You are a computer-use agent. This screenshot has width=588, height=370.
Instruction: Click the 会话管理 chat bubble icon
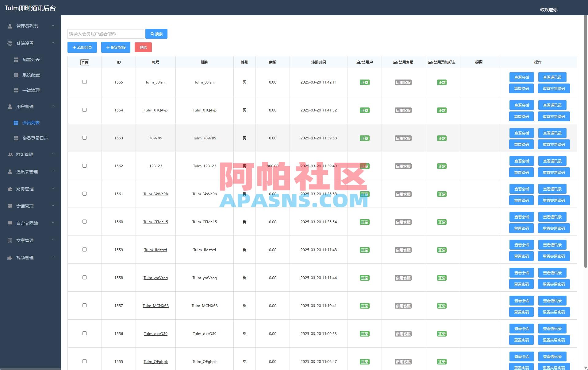click(x=9, y=206)
